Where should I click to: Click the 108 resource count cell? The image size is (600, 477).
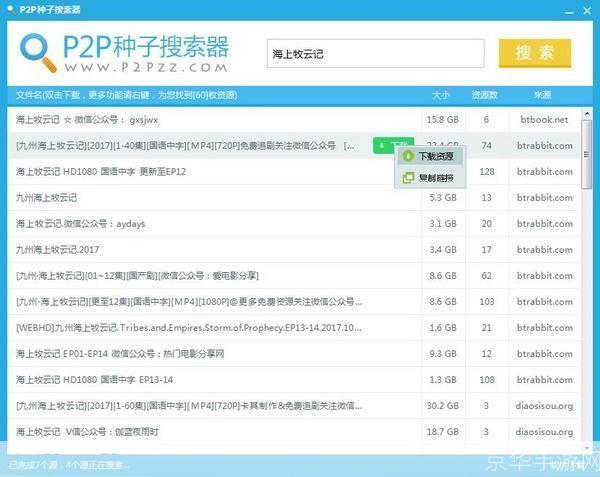487,380
